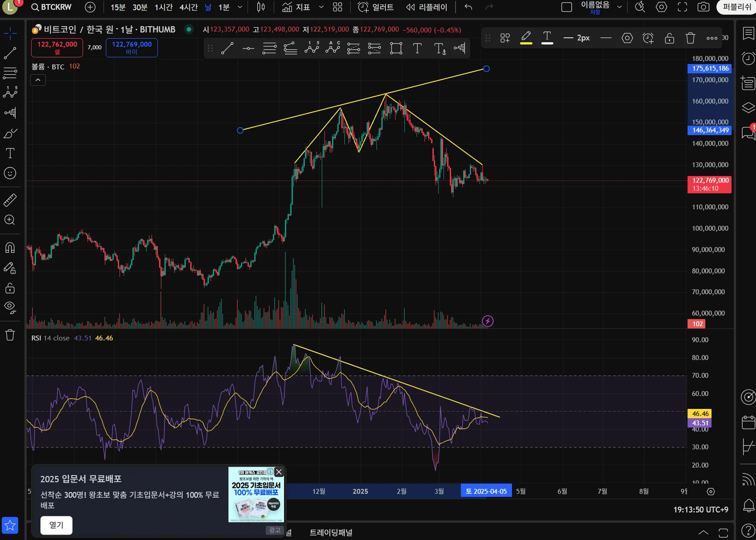Select the Elliott 1-5 wave tool in favorites bar
The image size is (756, 540).
pos(311,48)
